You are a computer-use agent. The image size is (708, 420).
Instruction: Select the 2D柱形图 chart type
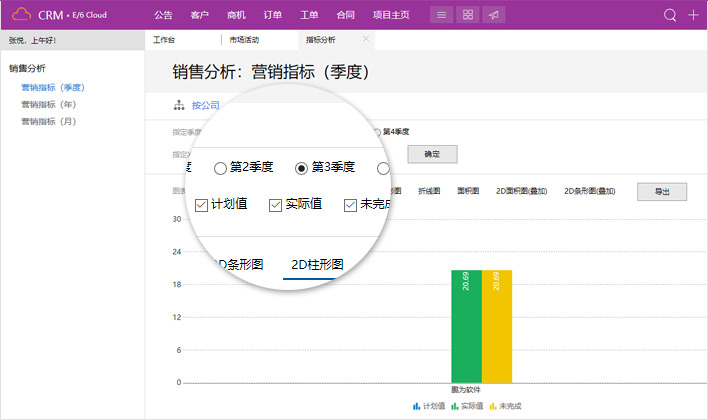pos(316,265)
